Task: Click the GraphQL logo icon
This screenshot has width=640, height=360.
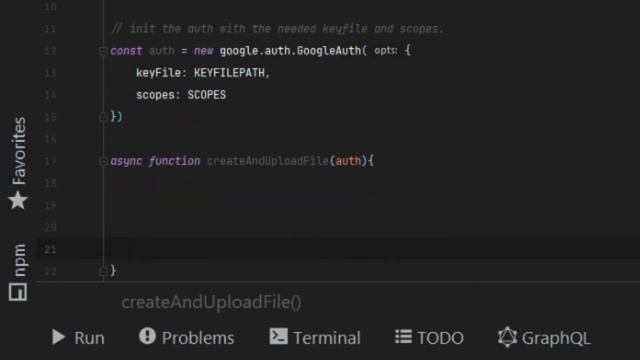Action: pos(507,337)
